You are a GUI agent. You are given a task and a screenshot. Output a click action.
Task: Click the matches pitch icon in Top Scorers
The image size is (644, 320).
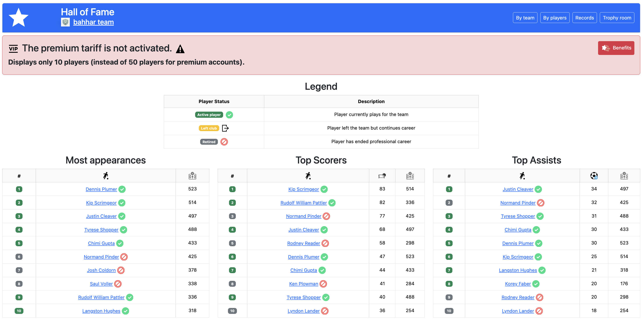pos(410,176)
